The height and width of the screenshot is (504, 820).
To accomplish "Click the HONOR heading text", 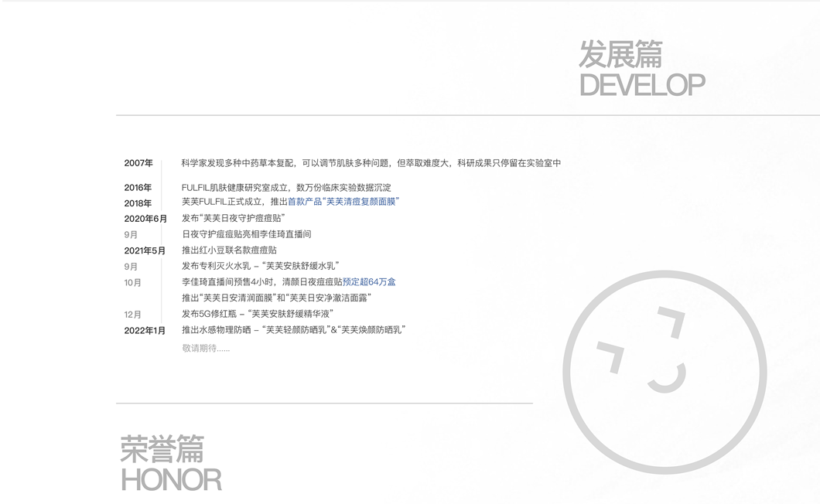I will pos(172,481).
